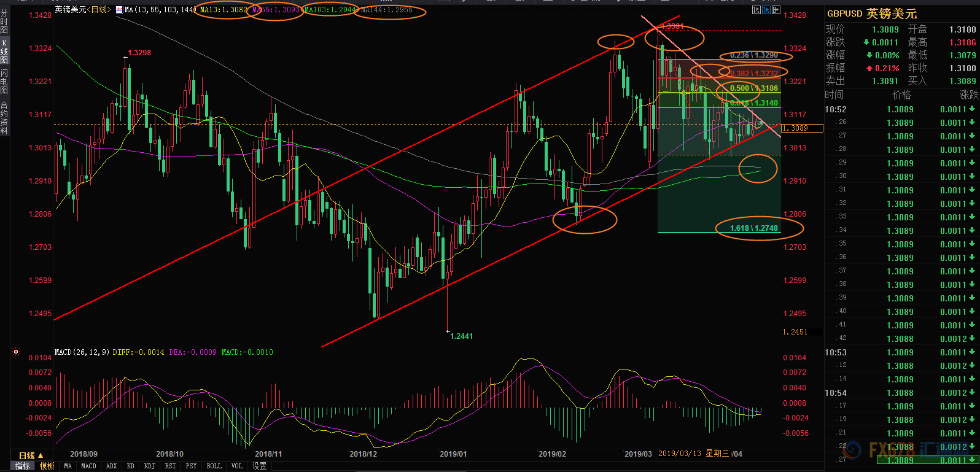
Task: Apply the KD indicator
Action: [x=130, y=466]
